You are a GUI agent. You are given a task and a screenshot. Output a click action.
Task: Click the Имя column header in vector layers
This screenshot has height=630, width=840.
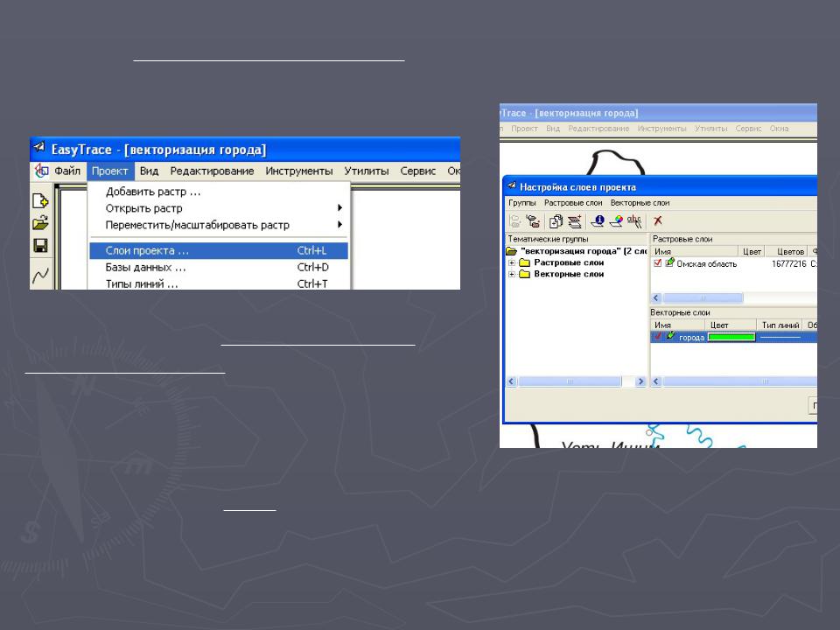point(677,325)
